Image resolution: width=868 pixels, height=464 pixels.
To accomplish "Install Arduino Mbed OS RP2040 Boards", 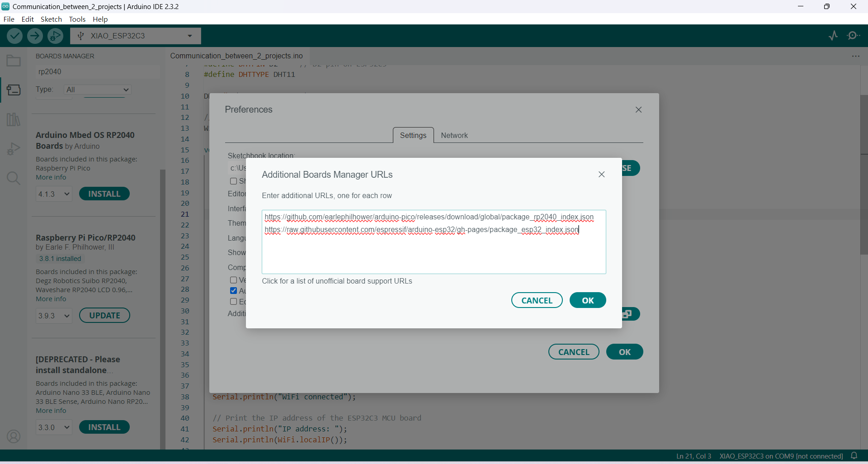I will coord(104,194).
